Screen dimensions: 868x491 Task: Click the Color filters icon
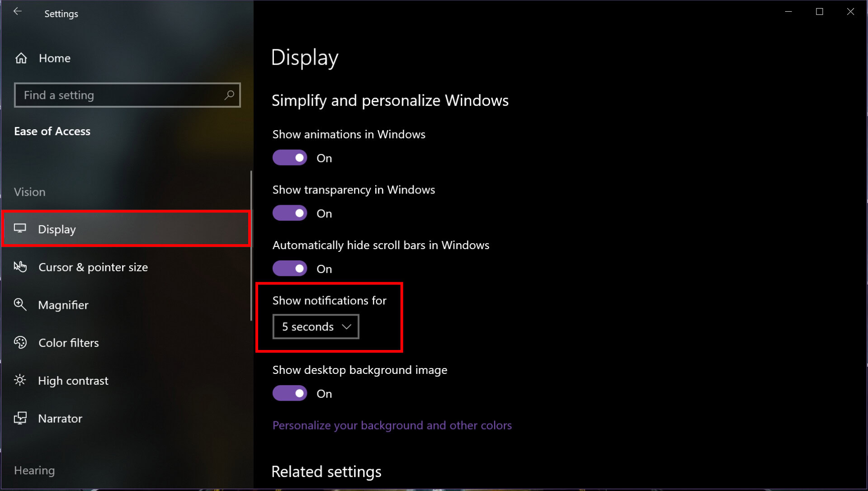20,343
